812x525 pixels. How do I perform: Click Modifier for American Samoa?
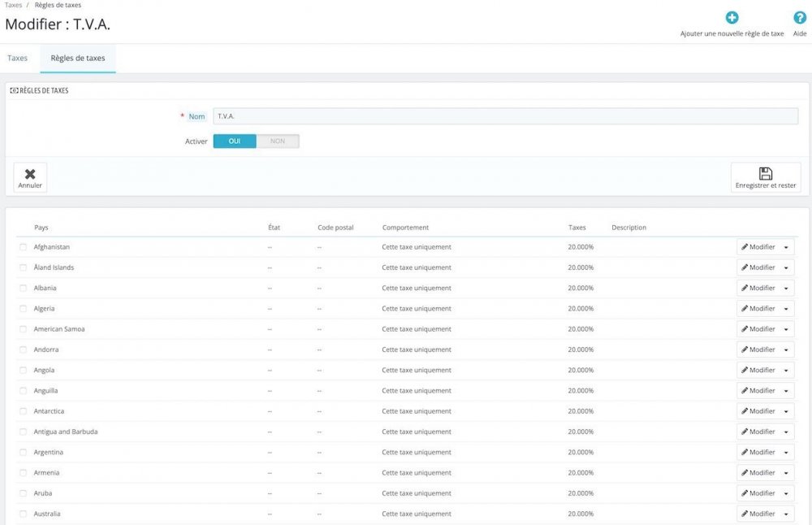pos(758,329)
